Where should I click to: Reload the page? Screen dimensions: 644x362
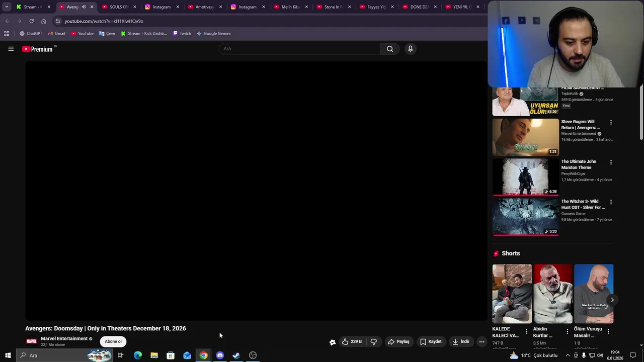[x=31, y=21]
